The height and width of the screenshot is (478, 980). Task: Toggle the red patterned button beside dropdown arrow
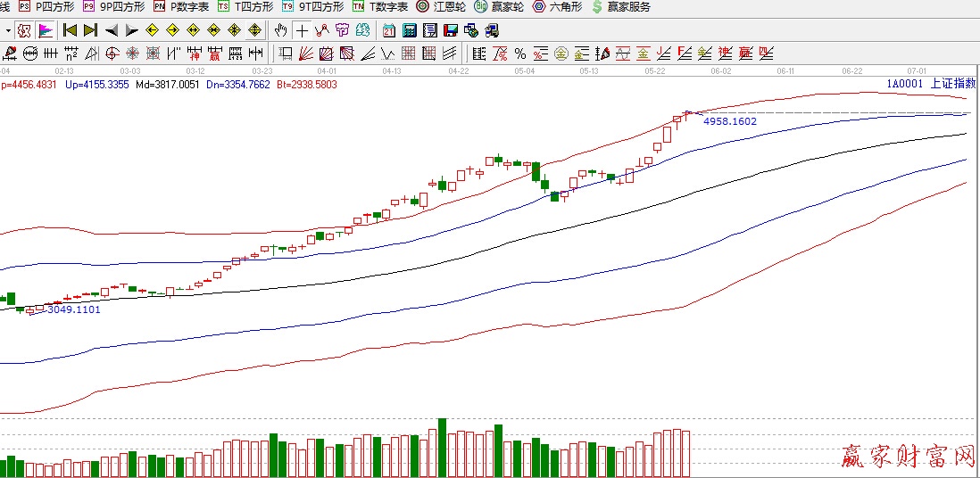point(24,30)
